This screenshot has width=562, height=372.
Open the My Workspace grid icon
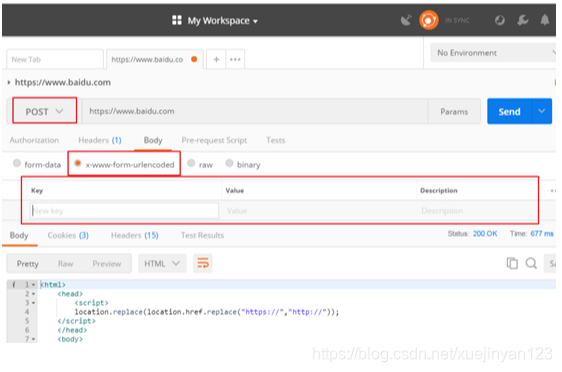click(177, 20)
